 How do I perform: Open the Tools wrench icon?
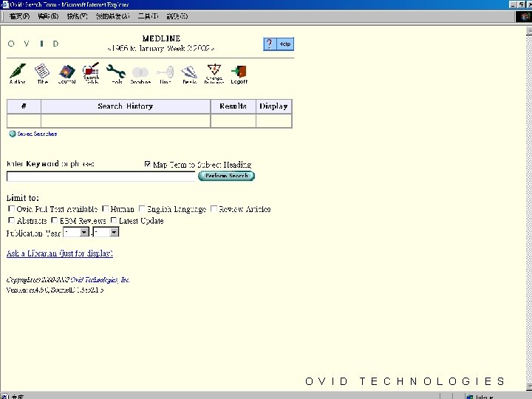[116, 74]
